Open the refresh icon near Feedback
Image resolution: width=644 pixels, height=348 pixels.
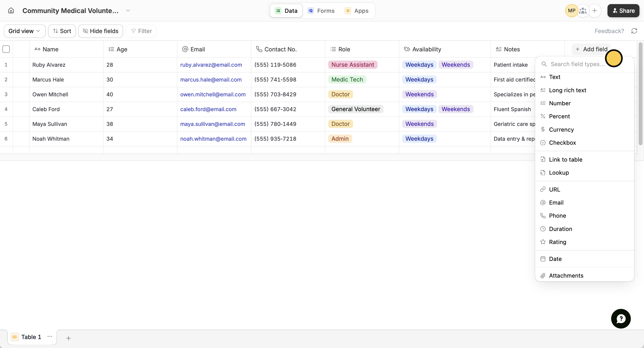pyautogui.click(x=634, y=31)
